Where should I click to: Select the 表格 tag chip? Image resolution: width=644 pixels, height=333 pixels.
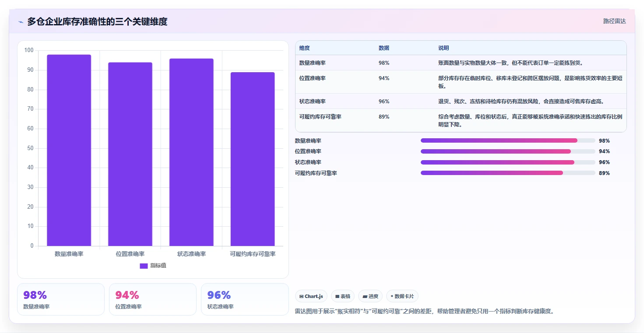(343, 296)
